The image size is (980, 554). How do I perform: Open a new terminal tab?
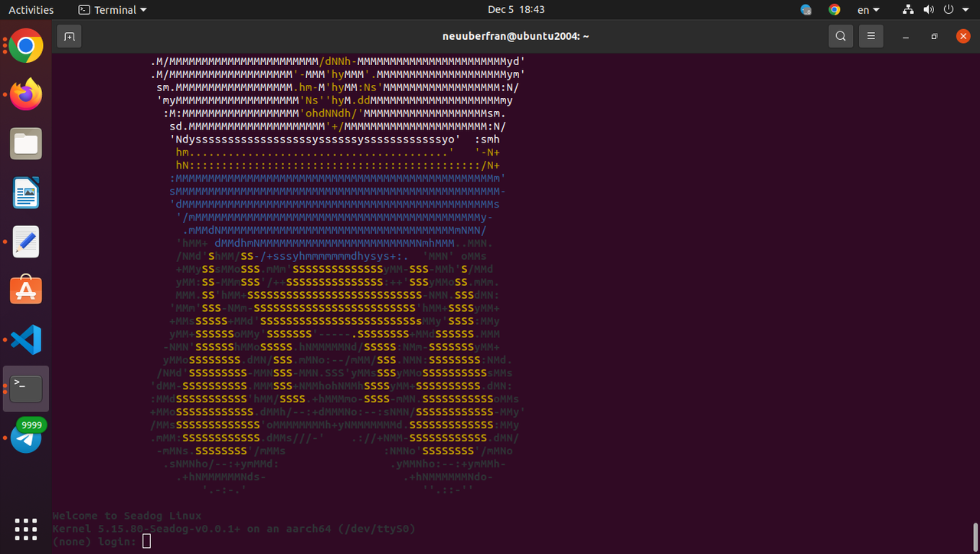69,36
